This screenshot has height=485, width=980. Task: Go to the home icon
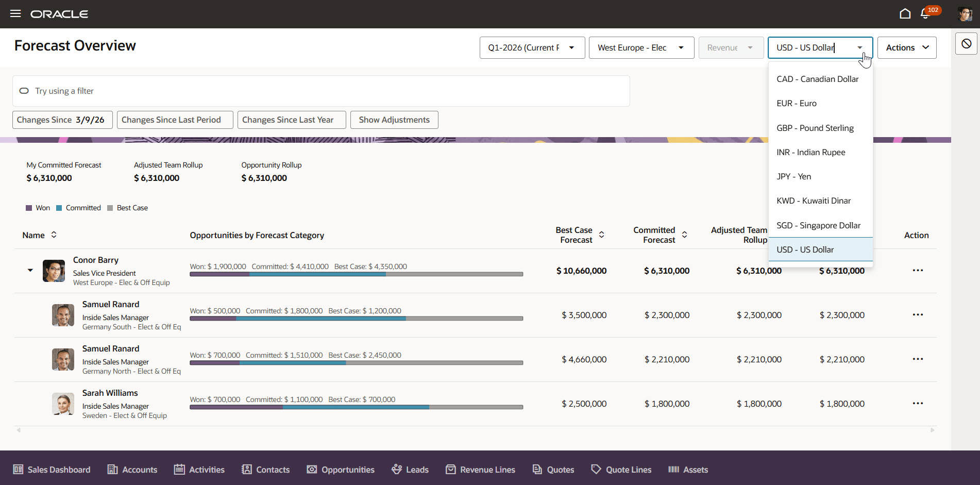[x=905, y=14]
